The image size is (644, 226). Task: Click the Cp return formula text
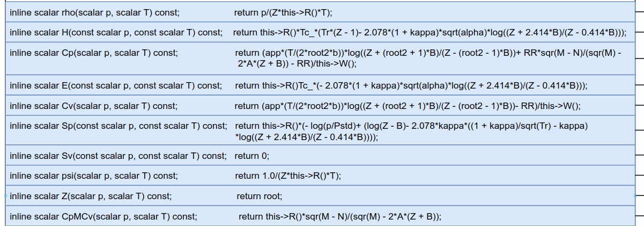pos(430,59)
